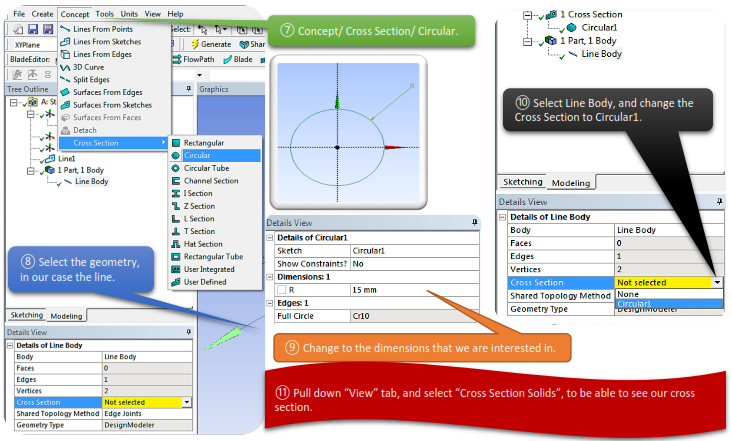Select Lines From Points icon entry
The image size is (732, 441).
pos(65,29)
